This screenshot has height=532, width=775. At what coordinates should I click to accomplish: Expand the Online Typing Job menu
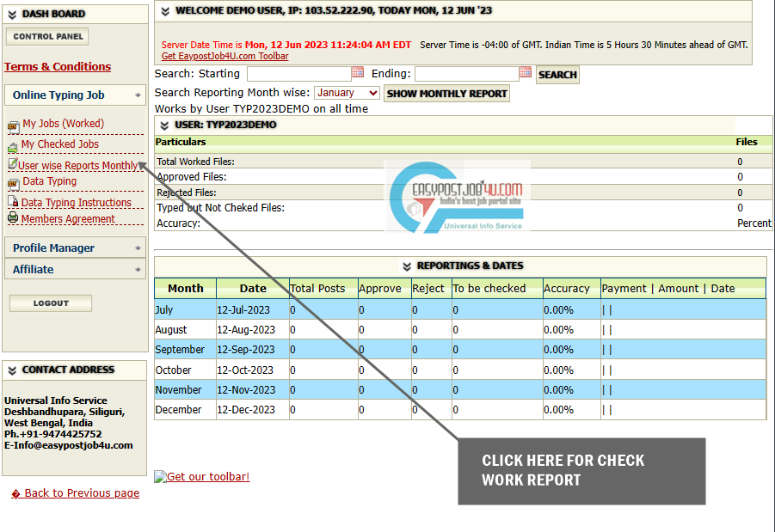pyautogui.click(x=75, y=95)
